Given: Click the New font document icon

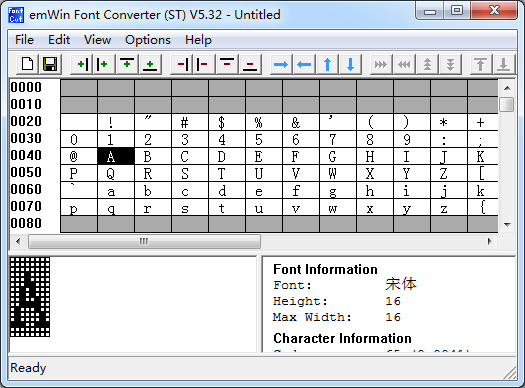Looking at the screenshot, I should tap(27, 64).
